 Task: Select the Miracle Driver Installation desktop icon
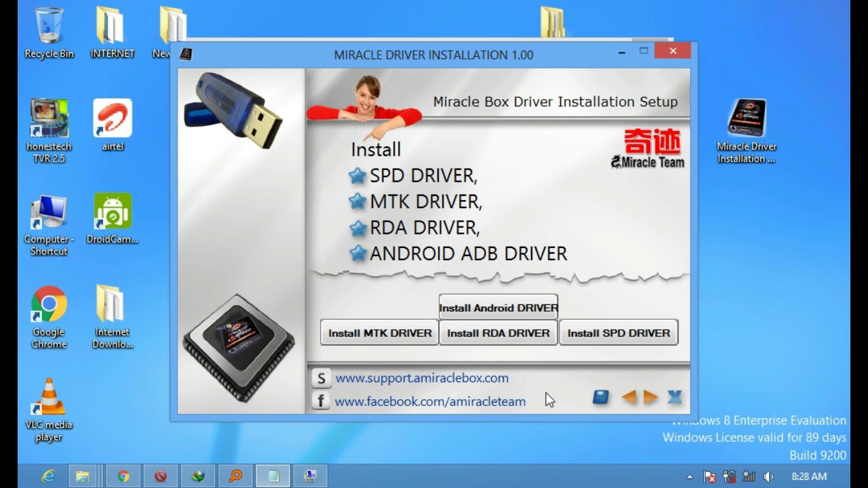pyautogui.click(x=747, y=131)
